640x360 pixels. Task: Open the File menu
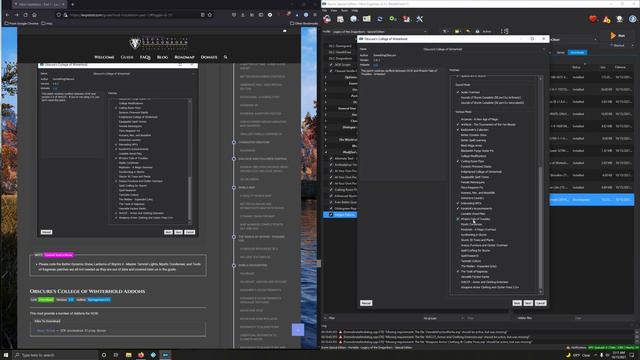click(324, 10)
